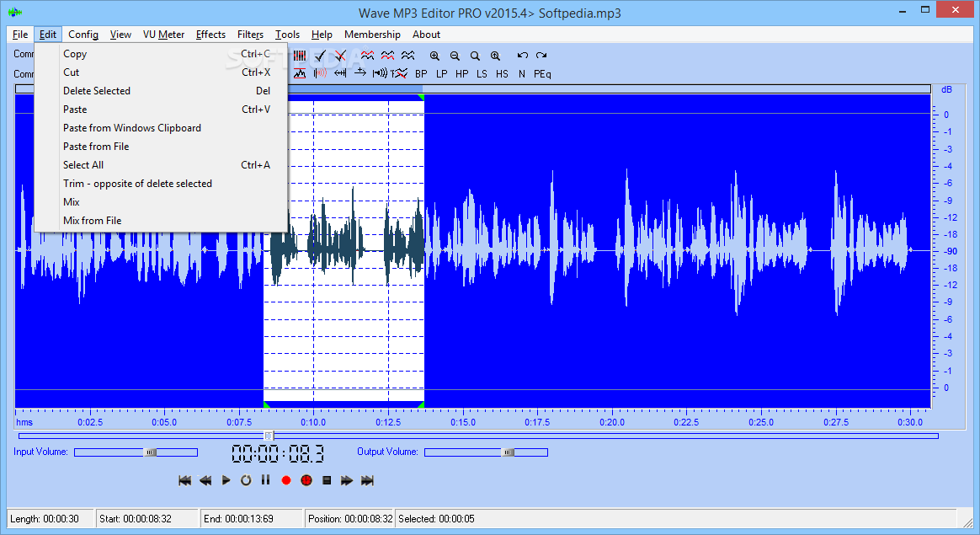The width and height of the screenshot is (980, 535).
Task: Click the vertical bars icon in toolbar
Action: click(300, 56)
